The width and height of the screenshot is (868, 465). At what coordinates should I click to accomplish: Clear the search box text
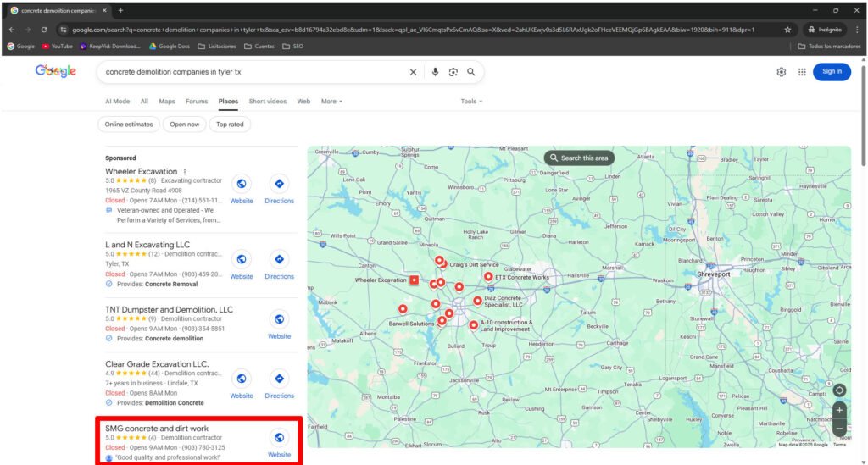point(414,72)
